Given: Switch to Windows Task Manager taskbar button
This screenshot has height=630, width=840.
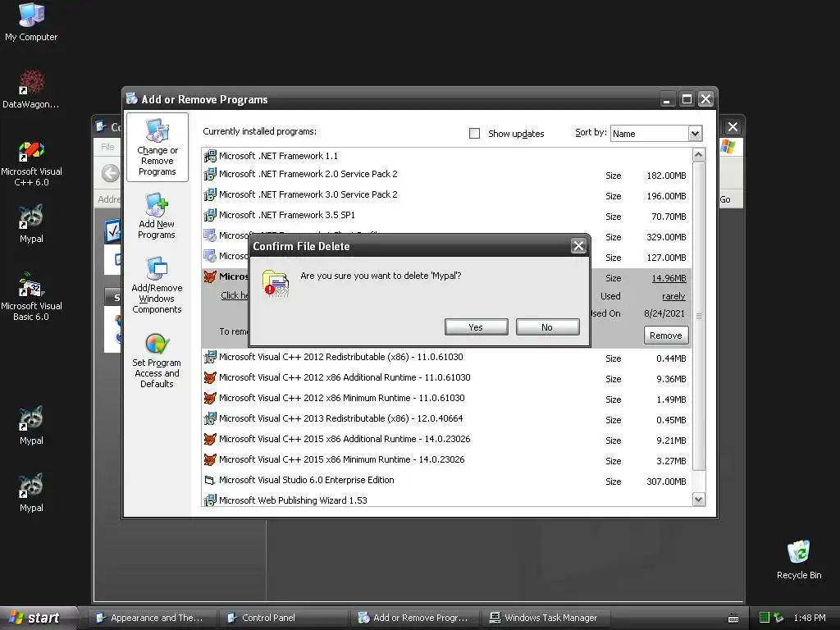Looking at the screenshot, I should 546,618.
